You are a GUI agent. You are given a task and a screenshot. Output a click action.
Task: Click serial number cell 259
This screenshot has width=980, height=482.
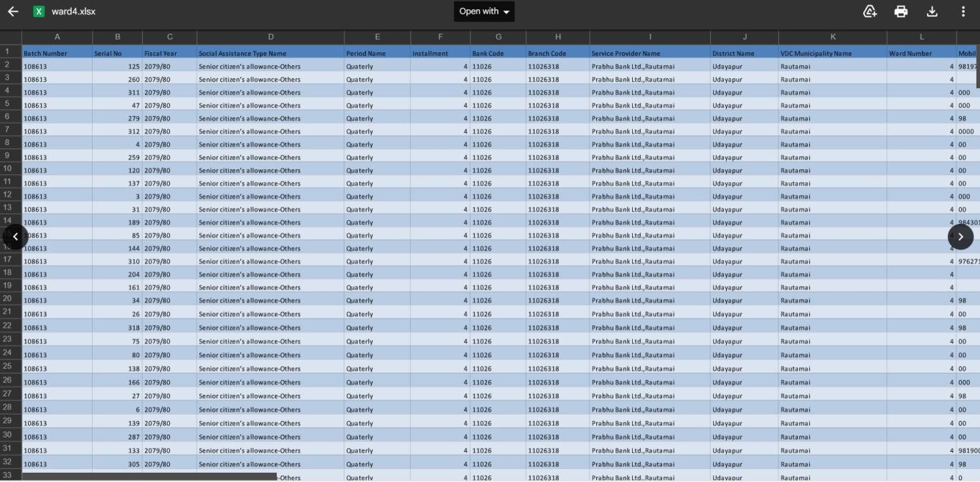pos(117,157)
